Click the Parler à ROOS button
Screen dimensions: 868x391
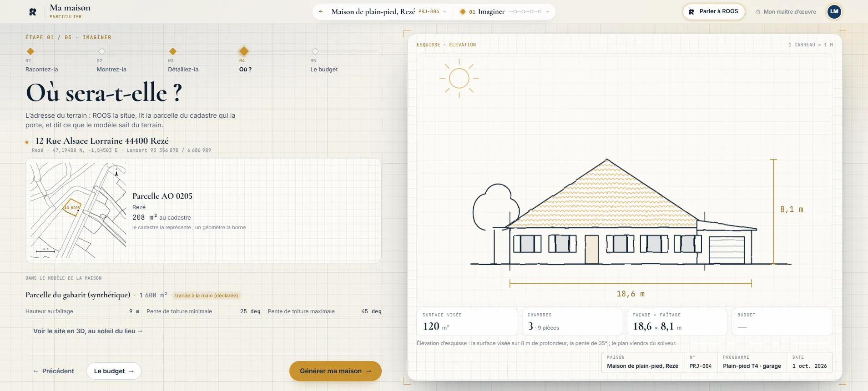coord(713,12)
